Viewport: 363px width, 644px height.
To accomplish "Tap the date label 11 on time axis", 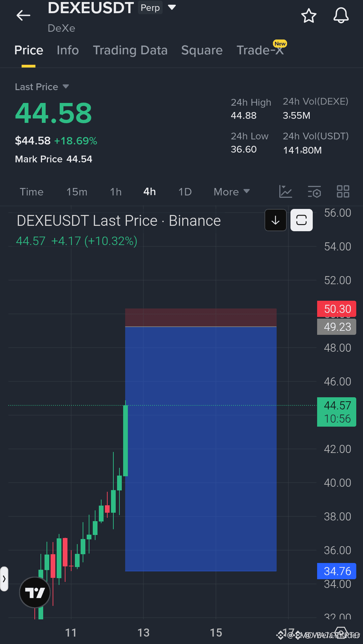I will [x=71, y=633].
